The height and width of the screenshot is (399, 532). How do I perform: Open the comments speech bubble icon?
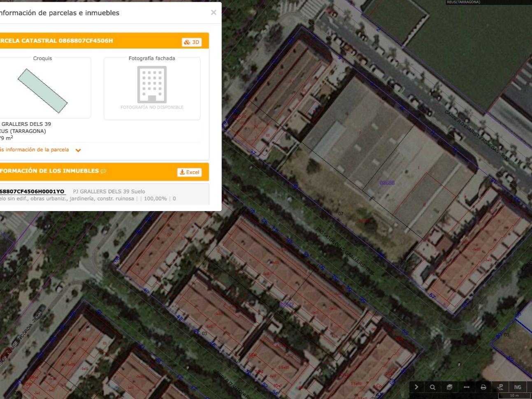(103, 171)
